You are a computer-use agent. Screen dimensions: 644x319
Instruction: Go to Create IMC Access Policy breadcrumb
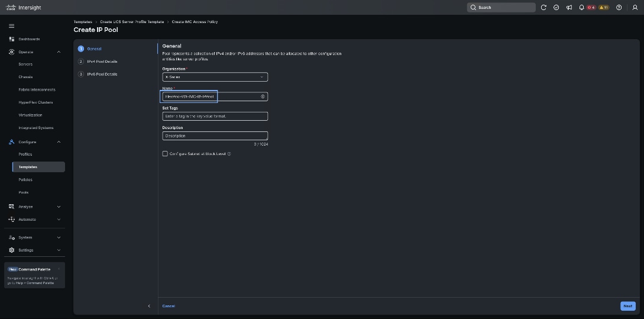tap(195, 22)
